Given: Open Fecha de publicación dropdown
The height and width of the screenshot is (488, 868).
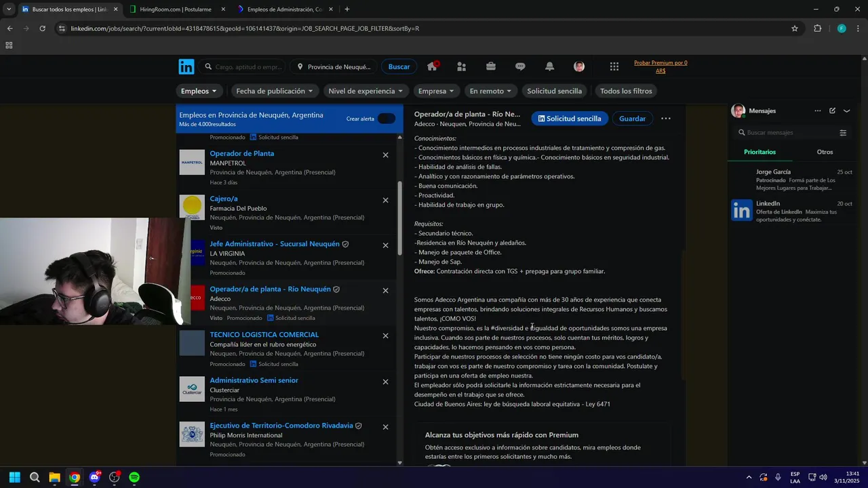Looking at the screenshot, I should pyautogui.click(x=275, y=91).
